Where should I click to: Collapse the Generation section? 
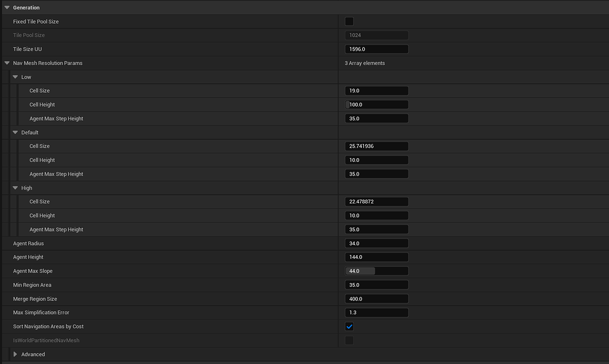6,7
